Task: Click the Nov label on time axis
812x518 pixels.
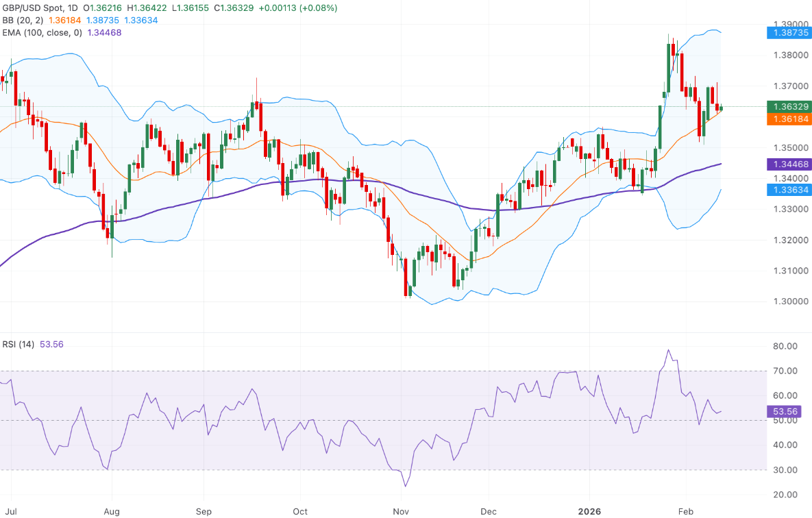Action: (401, 511)
